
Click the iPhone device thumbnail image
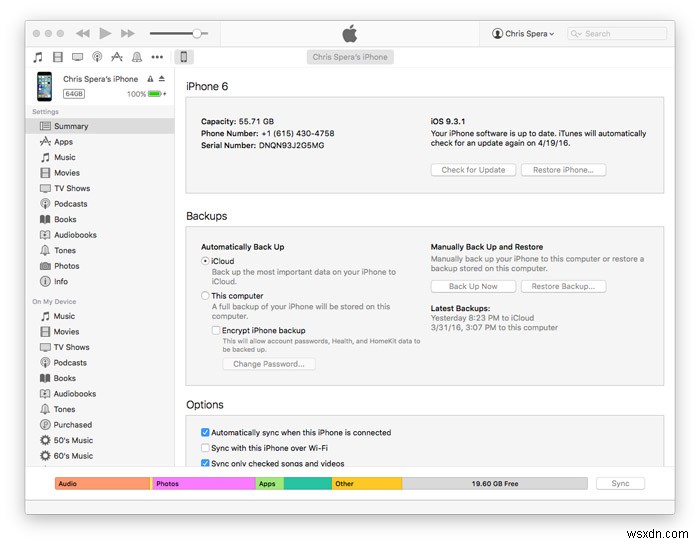(x=44, y=86)
